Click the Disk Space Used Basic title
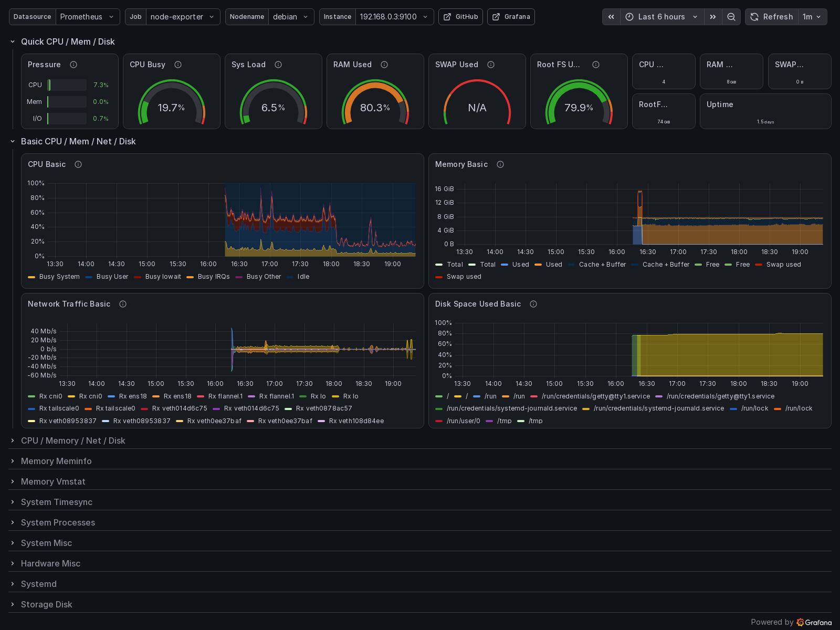This screenshot has height=630, width=840. tap(478, 304)
